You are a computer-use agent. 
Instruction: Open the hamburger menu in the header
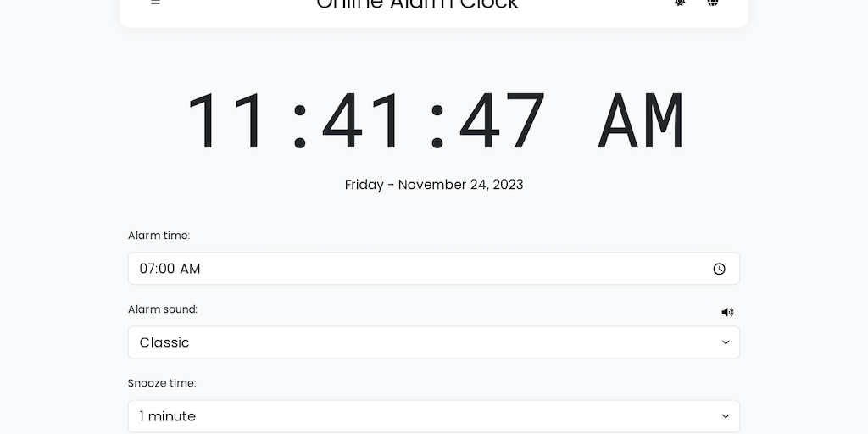click(x=155, y=3)
